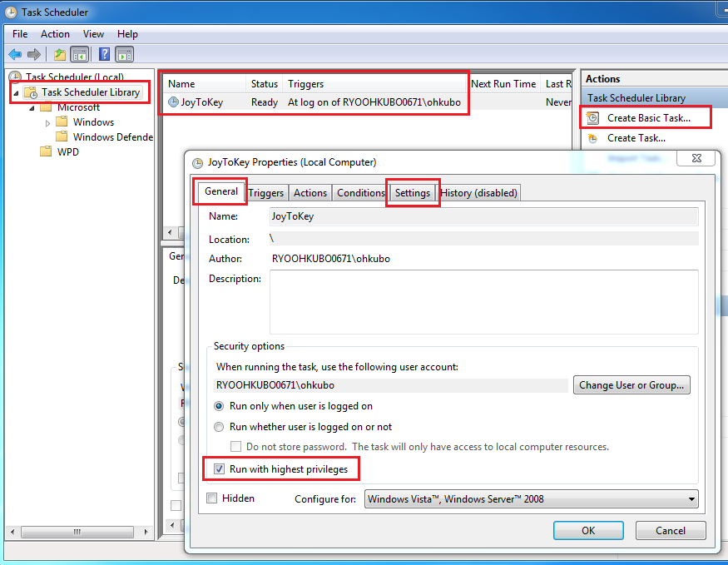Image resolution: width=728 pixels, height=565 pixels.
Task: Click the Create Basic Task action link
Action: [x=649, y=118]
